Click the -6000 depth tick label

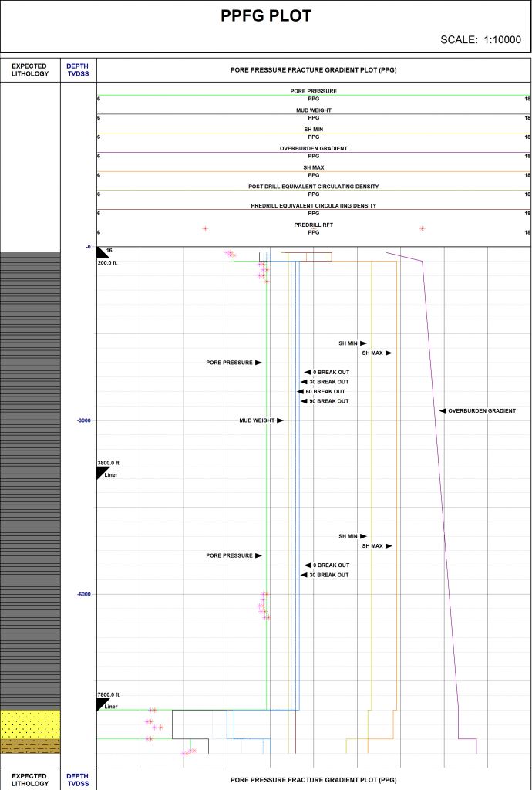(83, 594)
